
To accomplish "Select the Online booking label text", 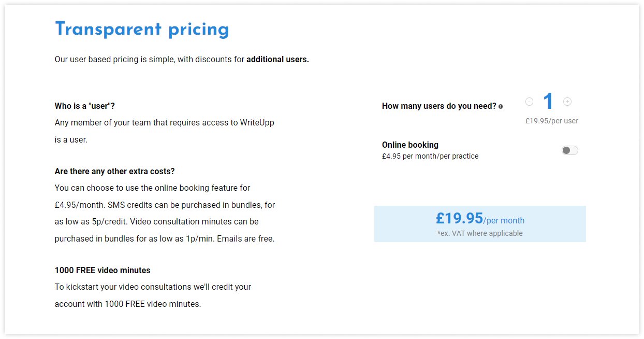I will 410,145.
